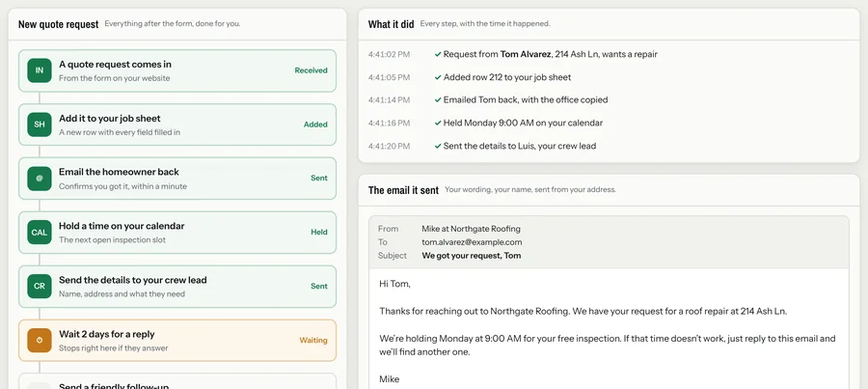
Task: Click the subject 'We got your request, Tom'
Action: 471,256
